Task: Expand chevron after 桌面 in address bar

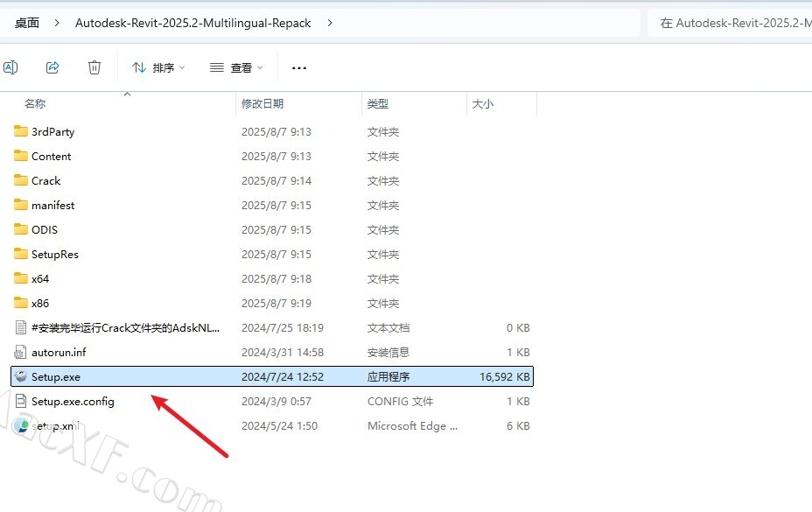Action: tap(57, 23)
